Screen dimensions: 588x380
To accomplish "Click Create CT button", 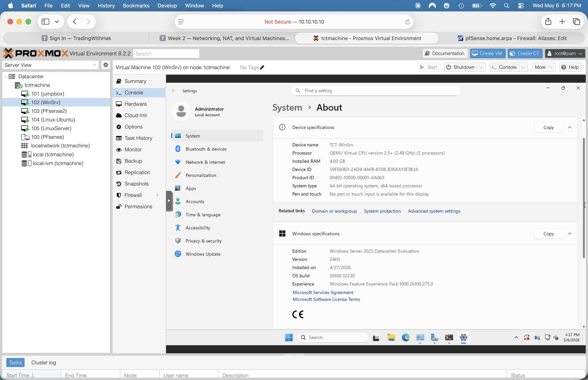I will coord(525,53).
